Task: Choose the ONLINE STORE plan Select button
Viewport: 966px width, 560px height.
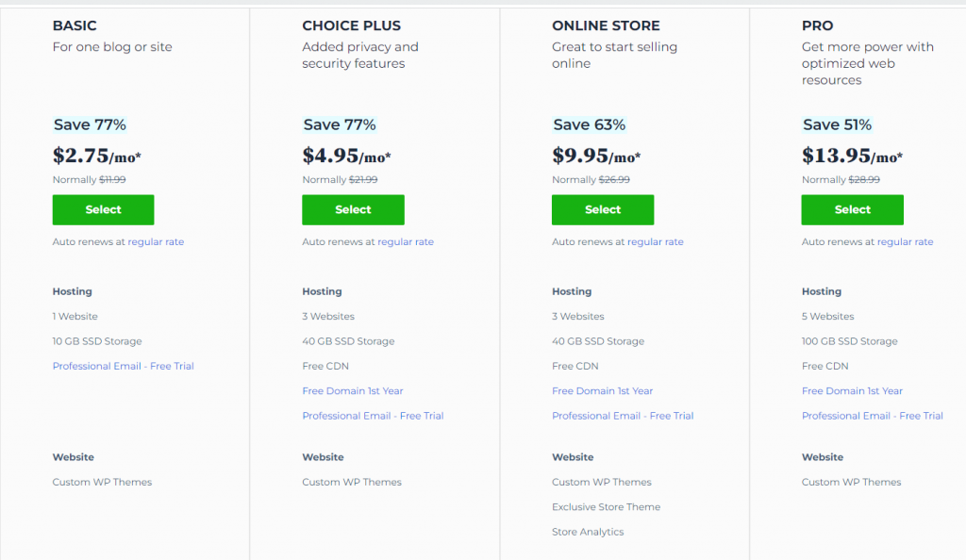Action: pyautogui.click(x=603, y=210)
